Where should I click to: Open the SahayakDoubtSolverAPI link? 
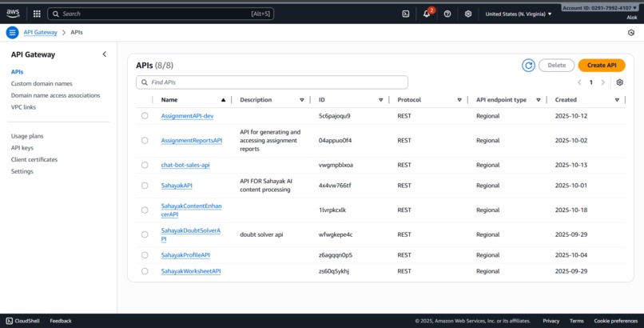click(x=191, y=234)
